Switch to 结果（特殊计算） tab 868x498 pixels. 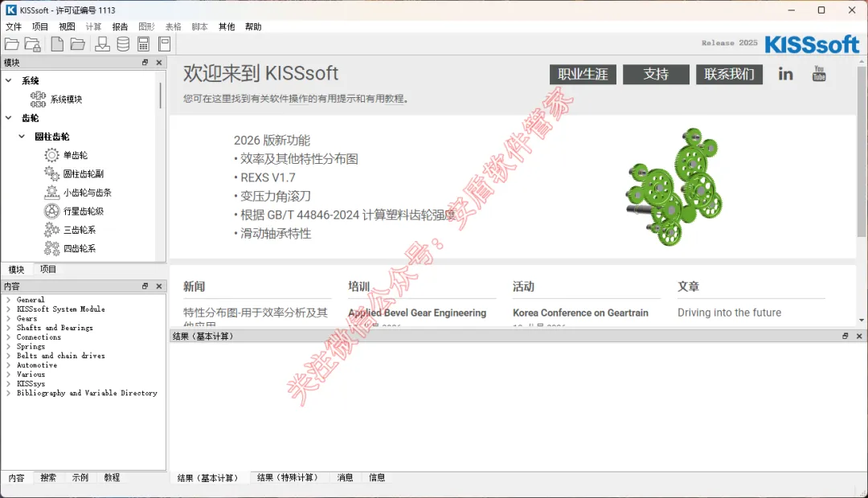(289, 478)
